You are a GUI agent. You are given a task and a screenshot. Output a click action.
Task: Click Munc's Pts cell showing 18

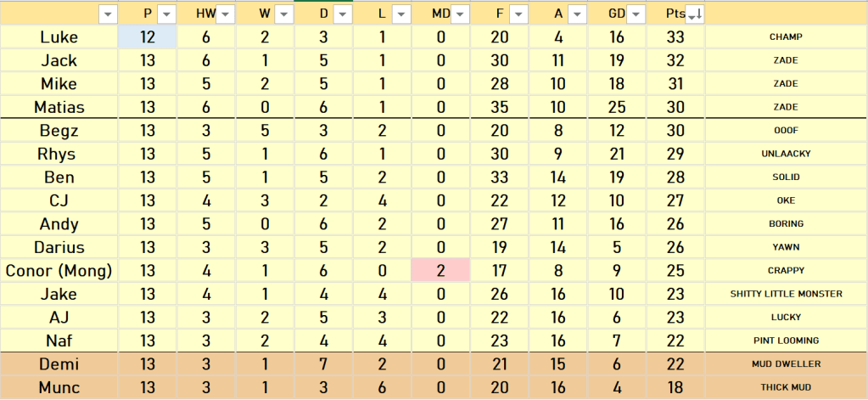coord(675,387)
